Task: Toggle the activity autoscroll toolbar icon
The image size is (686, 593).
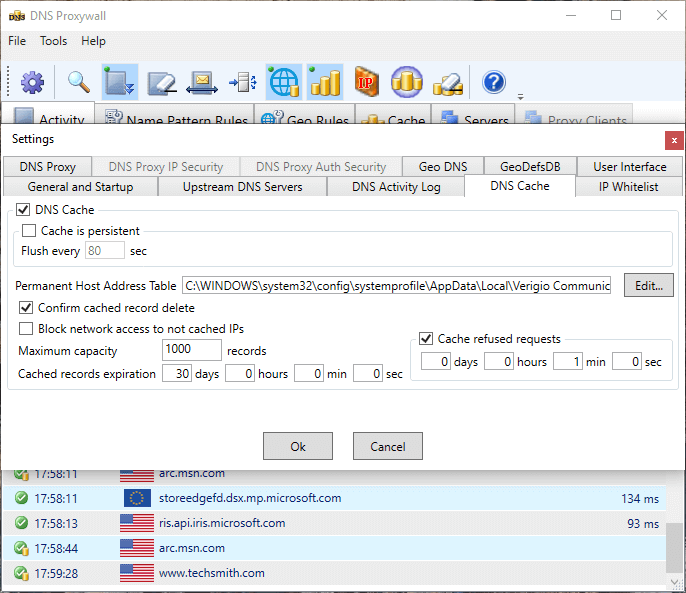Action: click(x=120, y=82)
